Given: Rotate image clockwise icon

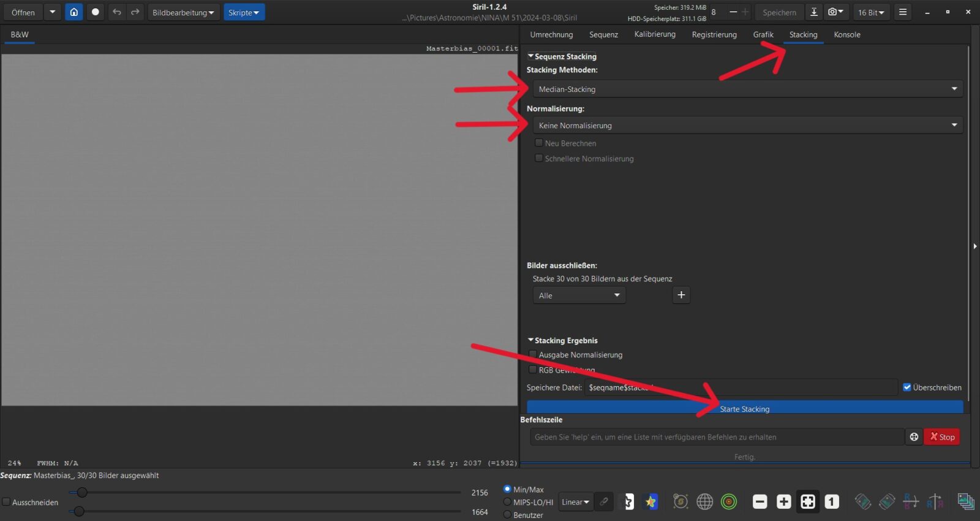Looking at the screenshot, I should pyautogui.click(x=886, y=502).
